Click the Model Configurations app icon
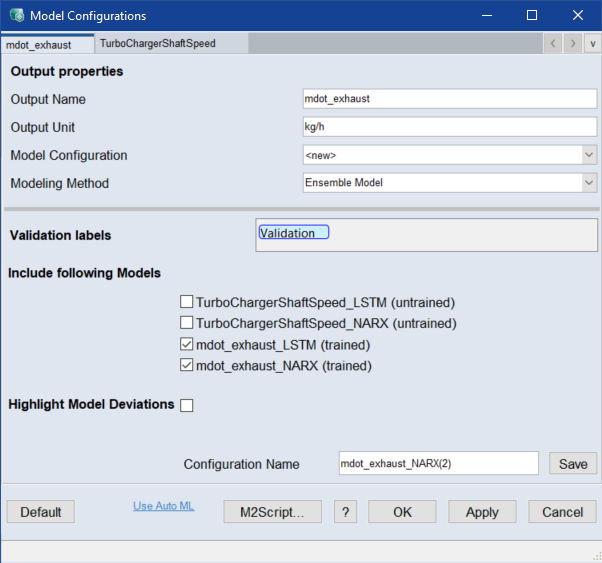 [x=16, y=16]
